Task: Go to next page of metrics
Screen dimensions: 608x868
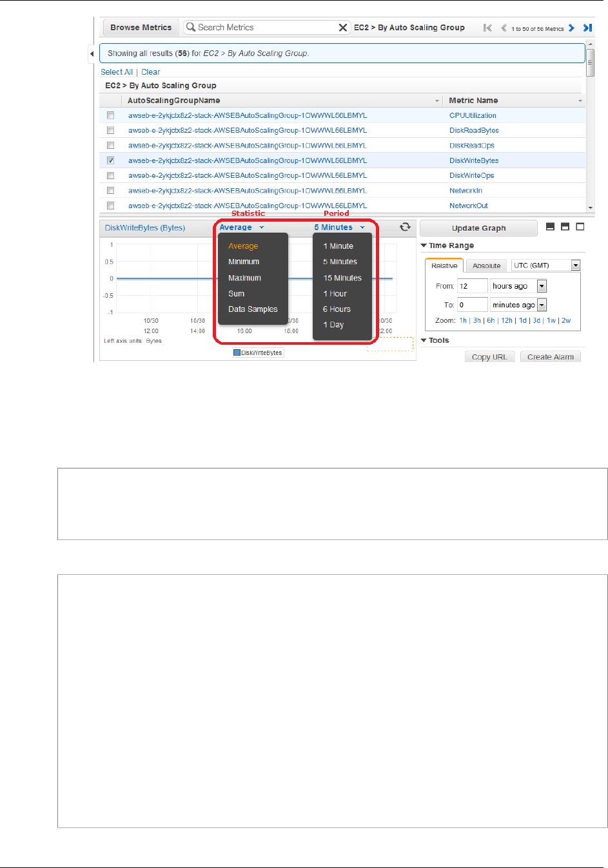Action: click(x=571, y=28)
